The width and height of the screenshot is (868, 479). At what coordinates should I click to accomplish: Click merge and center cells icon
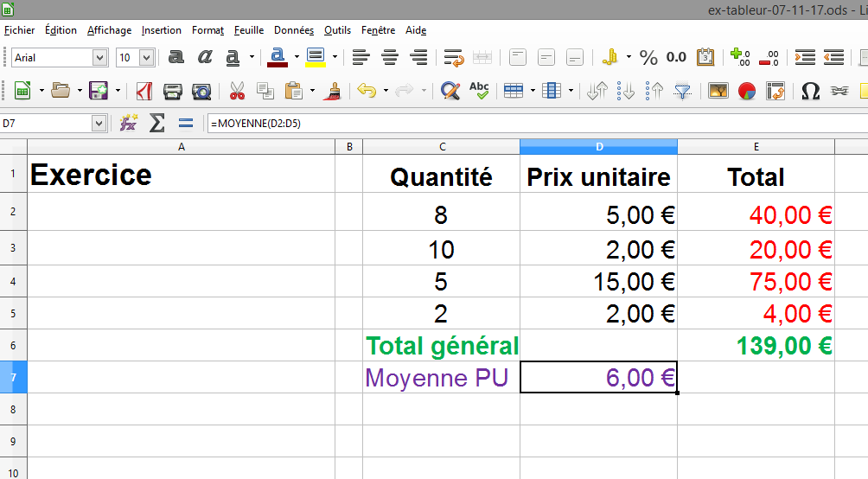click(x=482, y=57)
